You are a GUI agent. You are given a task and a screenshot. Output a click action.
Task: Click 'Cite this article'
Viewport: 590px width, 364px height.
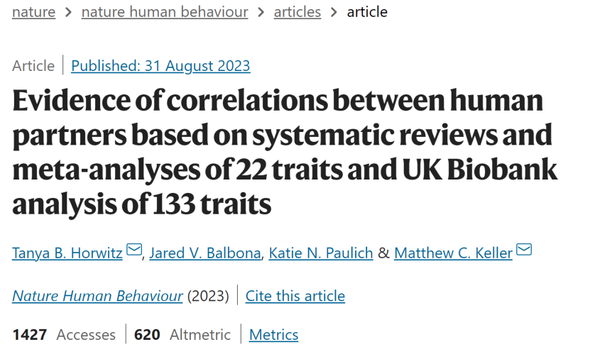click(295, 296)
